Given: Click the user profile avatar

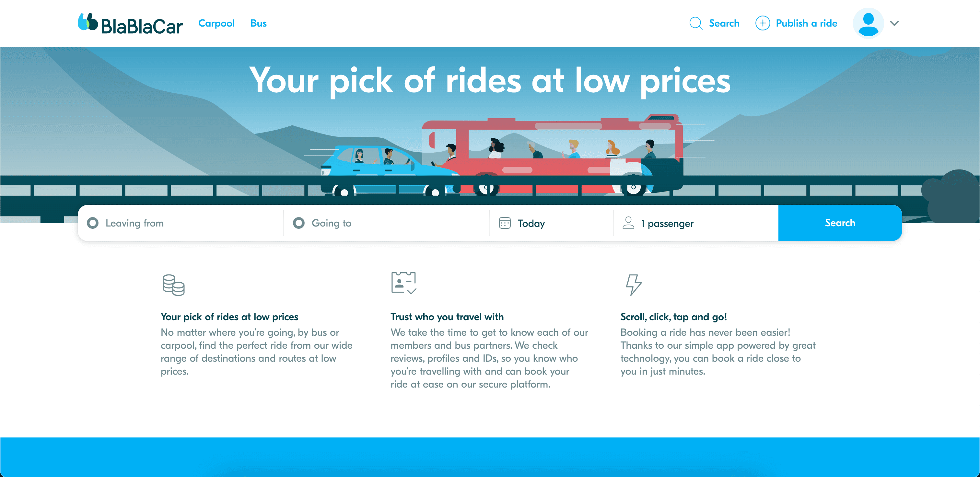Looking at the screenshot, I should coord(868,23).
